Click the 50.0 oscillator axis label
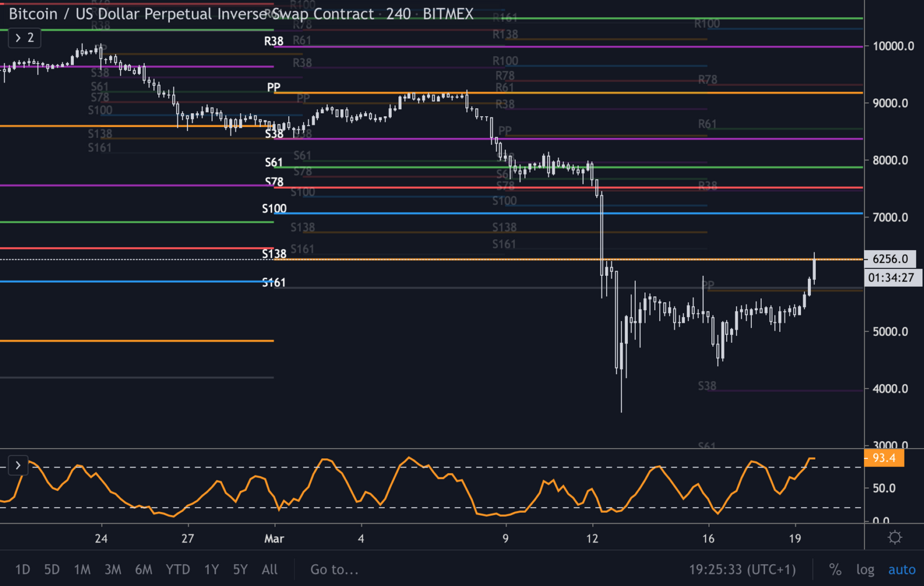The image size is (924, 586). point(884,488)
